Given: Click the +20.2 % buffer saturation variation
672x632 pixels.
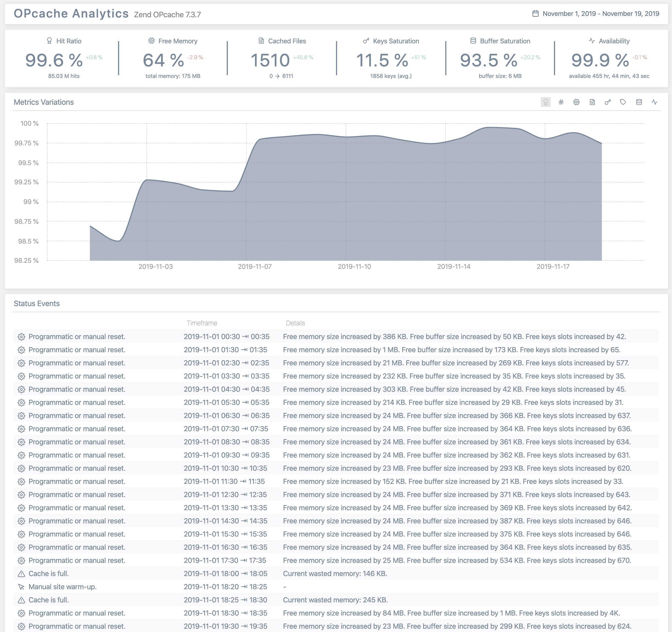Looking at the screenshot, I should [530, 57].
